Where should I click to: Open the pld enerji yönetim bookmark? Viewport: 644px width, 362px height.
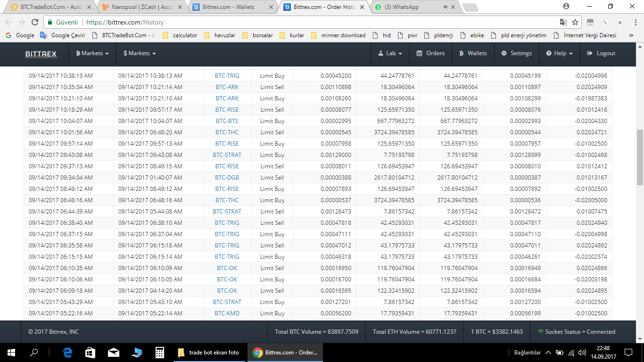point(519,35)
